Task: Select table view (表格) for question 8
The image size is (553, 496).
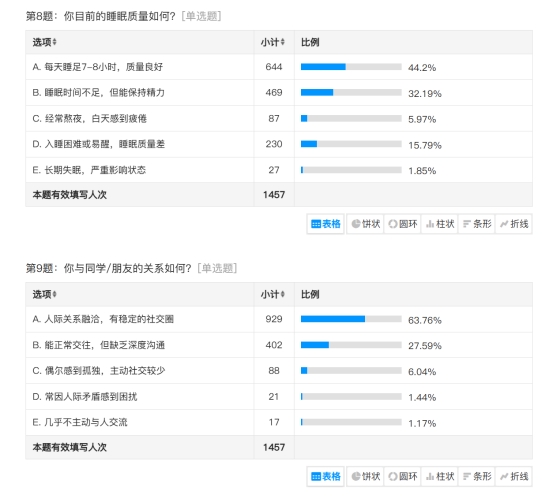Action: pos(326,224)
